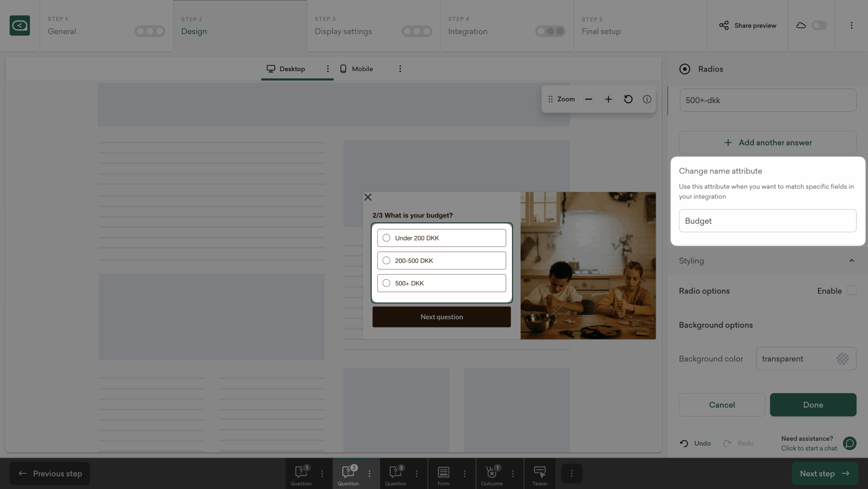
Task: Open the Question 2 three-dot menu
Action: click(369, 473)
